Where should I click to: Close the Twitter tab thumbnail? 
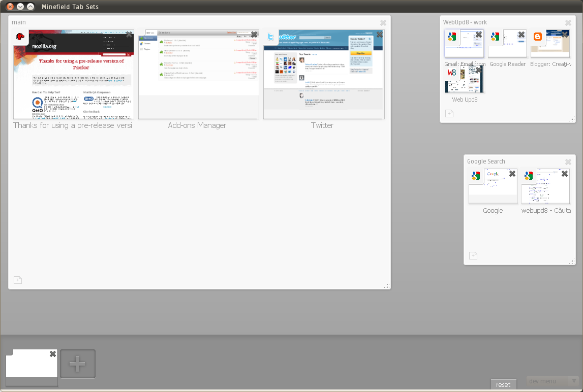pyautogui.click(x=380, y=35)
